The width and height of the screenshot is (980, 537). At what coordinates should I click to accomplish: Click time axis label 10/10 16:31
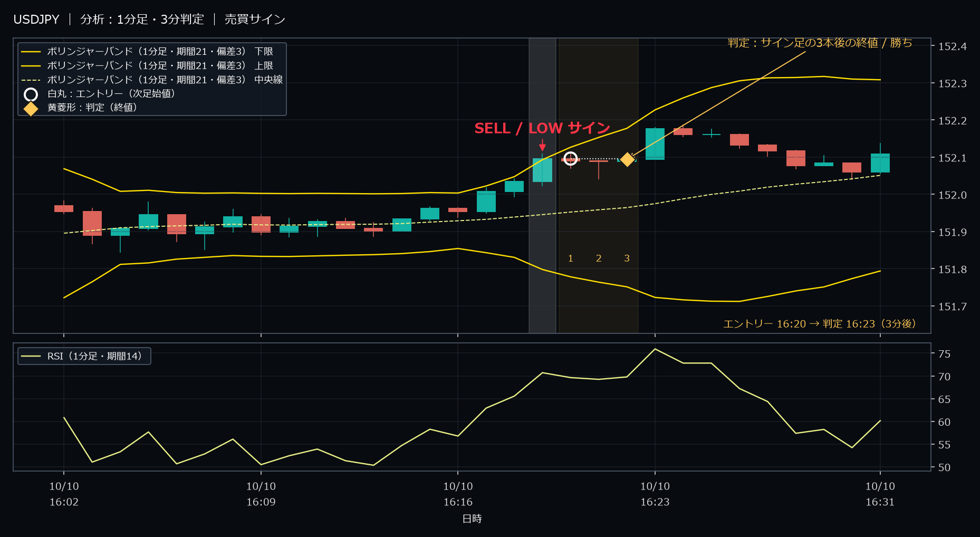pyautogui.click(x=880, y=494)
